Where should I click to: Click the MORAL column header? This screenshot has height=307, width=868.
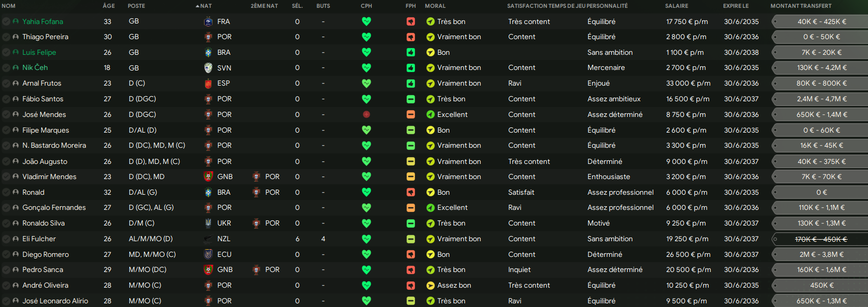435,6
